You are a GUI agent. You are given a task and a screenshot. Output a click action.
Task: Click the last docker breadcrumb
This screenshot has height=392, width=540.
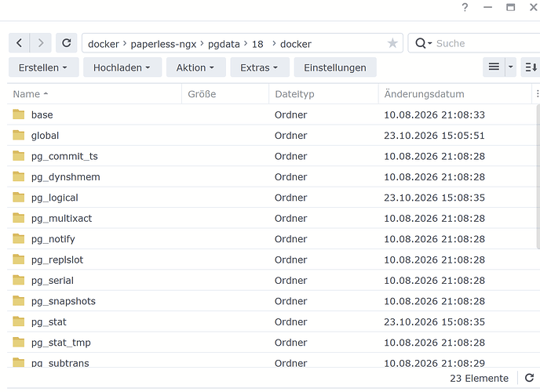(x=295, y=44)
